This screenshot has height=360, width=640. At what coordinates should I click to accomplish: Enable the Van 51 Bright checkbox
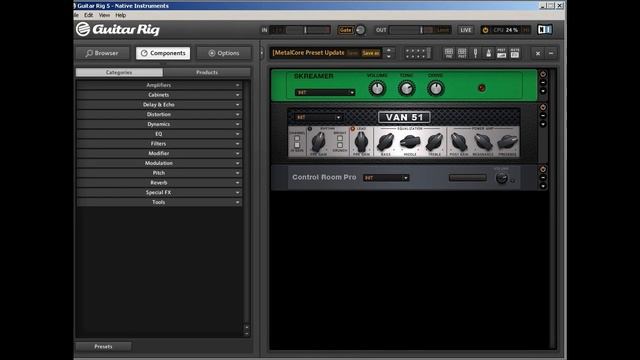[x=340, y=138]
